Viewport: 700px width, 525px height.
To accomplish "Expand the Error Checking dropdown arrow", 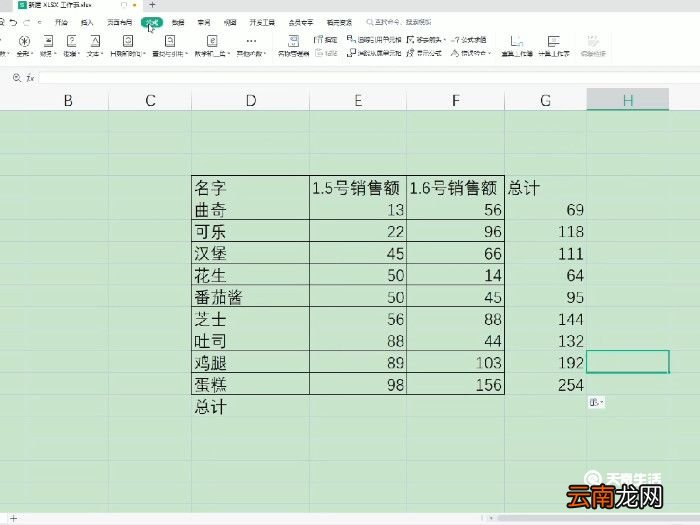I will 490,53.
